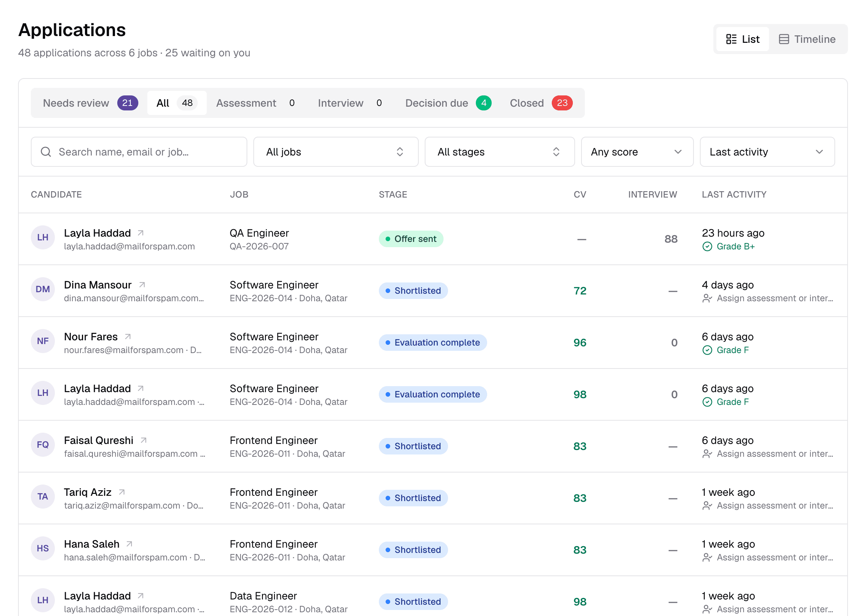Click the HS avatar for Hana Saleh

click(x=43, y=548)
